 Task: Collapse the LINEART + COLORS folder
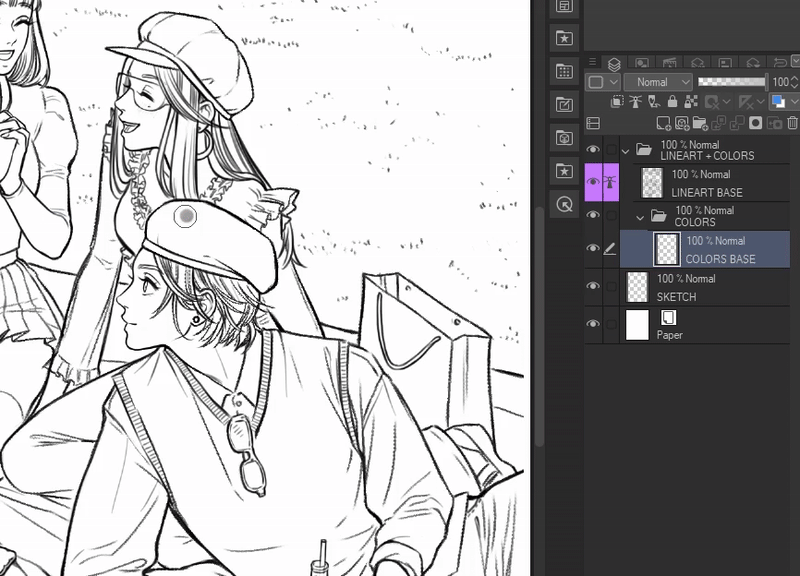(626, 152)
